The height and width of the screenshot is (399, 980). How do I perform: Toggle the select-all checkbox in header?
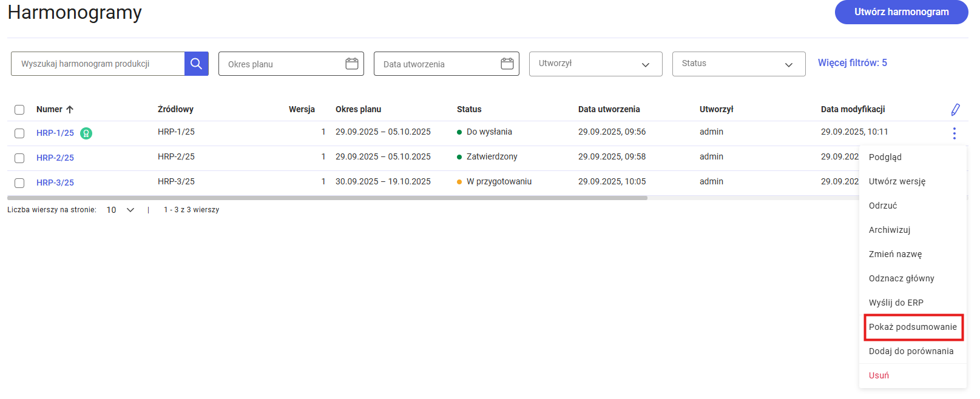click(x=19, y=110)
